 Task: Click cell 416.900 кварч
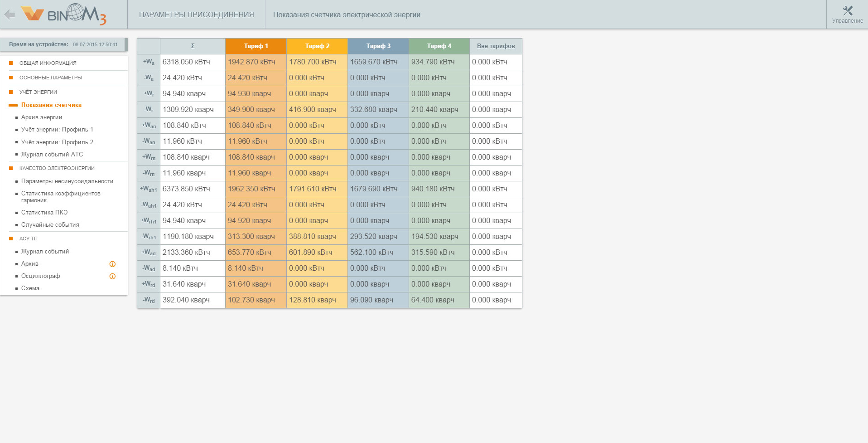(317, 109)
